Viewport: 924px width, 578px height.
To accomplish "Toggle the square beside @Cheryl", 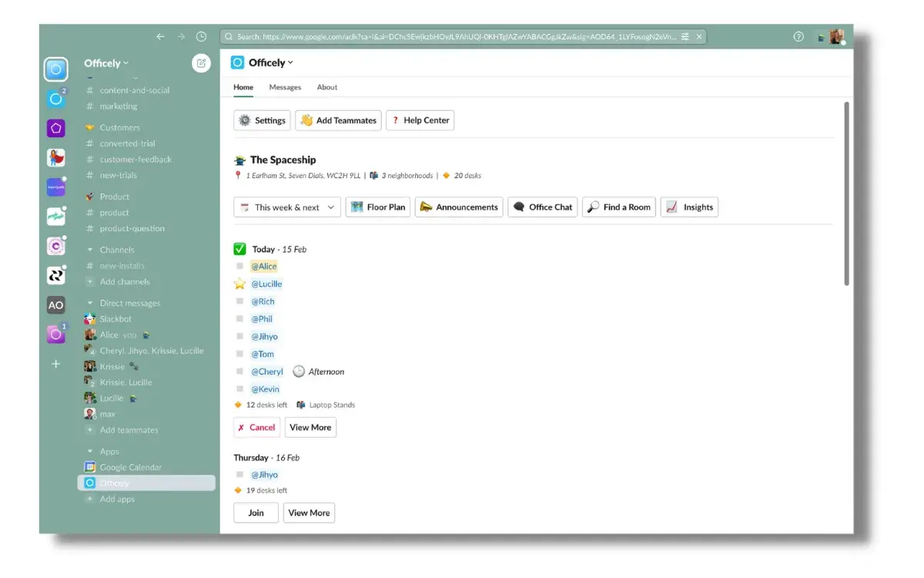I will coord(239,371).
